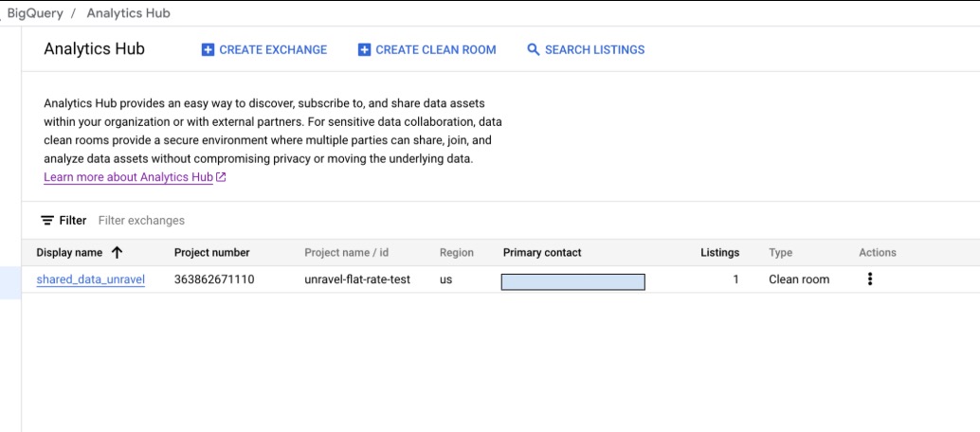Image resolution: width=980 pixels, height=432 pixels.
Task: Click the Type column header
Action: click(780, 253)
